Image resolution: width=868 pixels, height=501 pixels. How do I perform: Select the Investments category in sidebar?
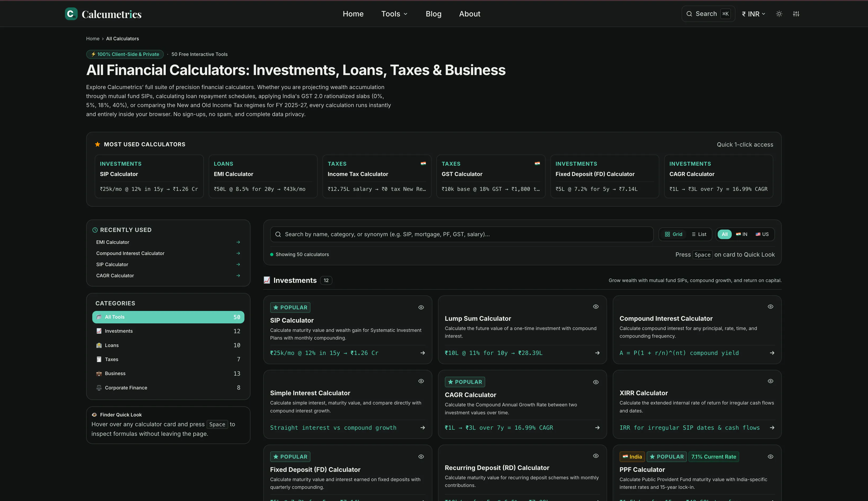pyautogui.click(x=168, y=331)
